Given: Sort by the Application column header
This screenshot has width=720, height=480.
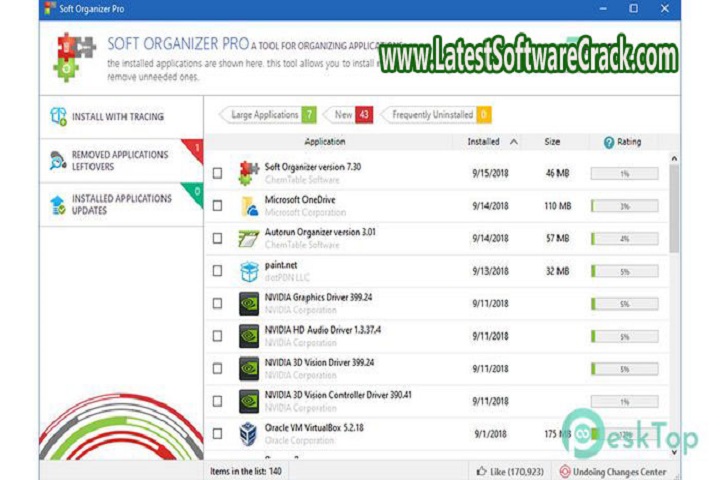Looking at the screenshot, I should pos(325,142).
